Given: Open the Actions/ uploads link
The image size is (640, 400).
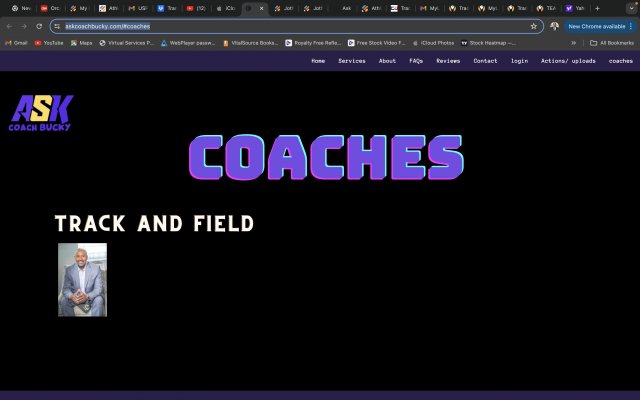Looking at the screenshot, I should (568, 61).
